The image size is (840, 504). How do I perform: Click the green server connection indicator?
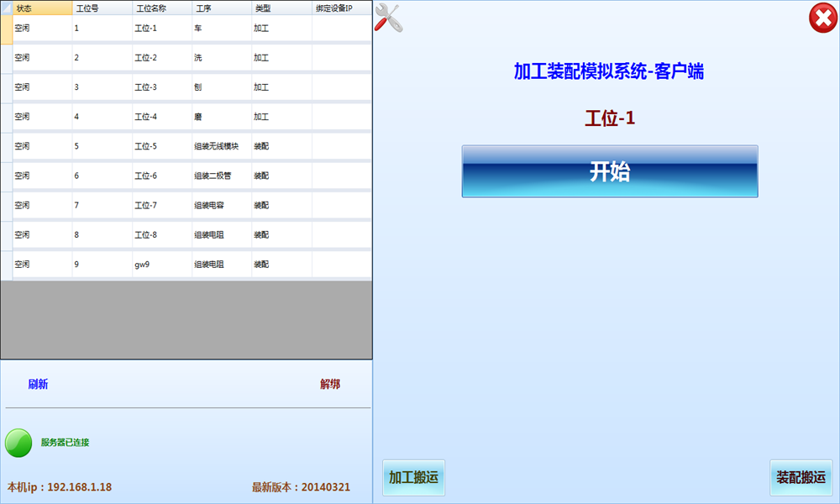click(18, 443)
